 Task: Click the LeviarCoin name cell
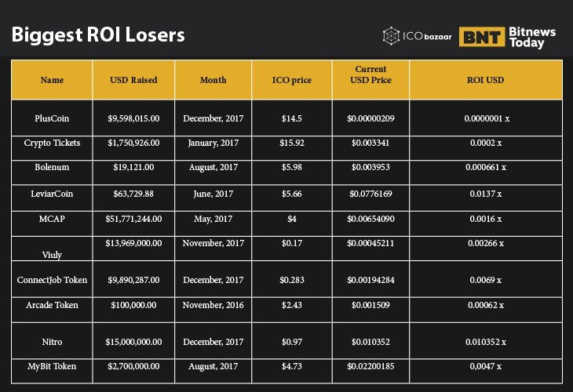tap(52, 193)
